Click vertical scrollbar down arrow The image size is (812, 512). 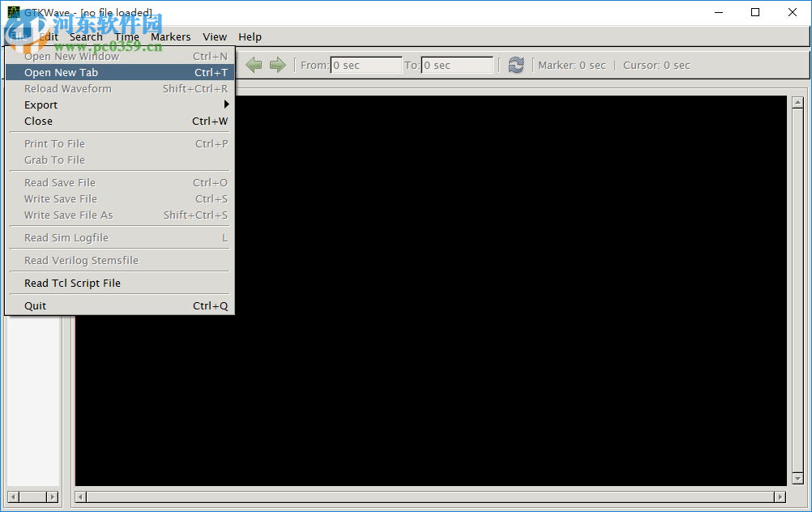[x=797, y=479]
